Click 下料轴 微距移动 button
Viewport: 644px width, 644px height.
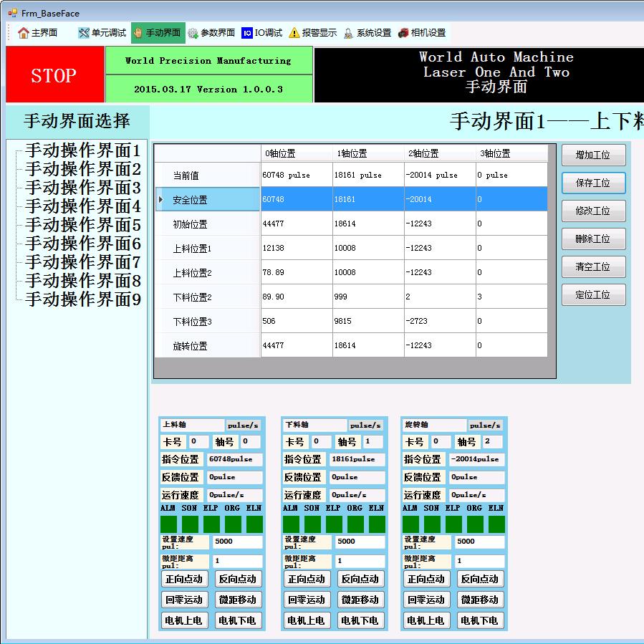360,600
